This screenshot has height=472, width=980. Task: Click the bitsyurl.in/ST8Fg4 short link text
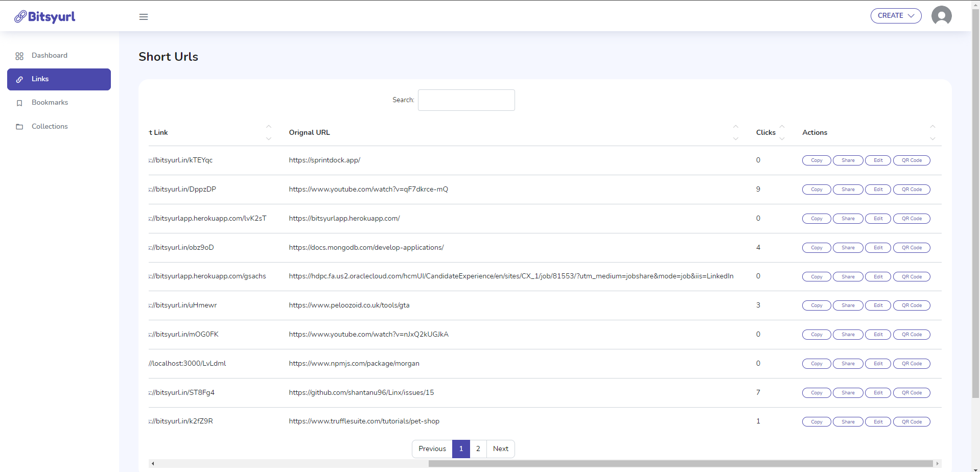click(181, 393)
